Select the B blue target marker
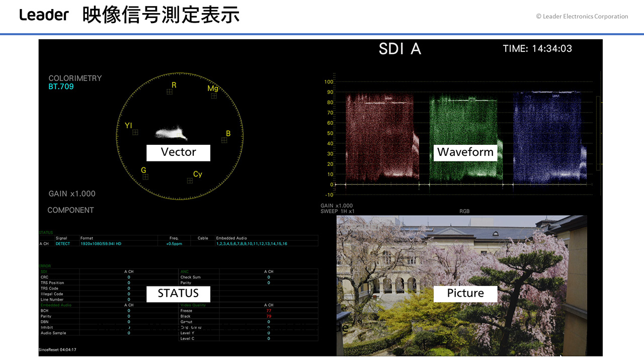This screenshot has height=362, width=644. tap(224, 140)
